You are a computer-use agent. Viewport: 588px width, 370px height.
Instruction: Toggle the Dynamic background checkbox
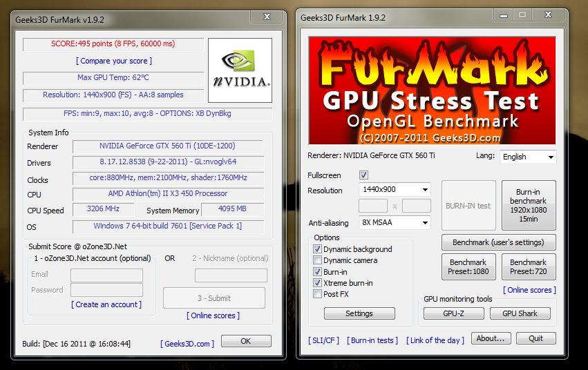tap(317, 249)
